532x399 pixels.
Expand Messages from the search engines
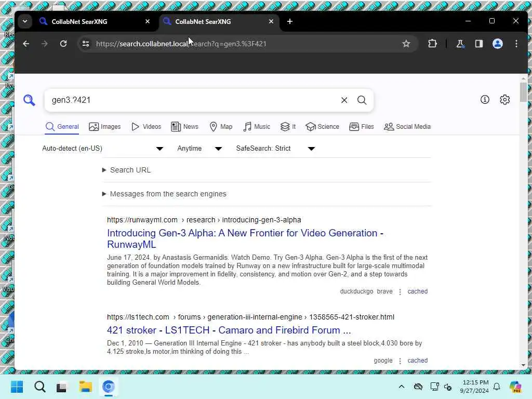[x=164, y=194]
